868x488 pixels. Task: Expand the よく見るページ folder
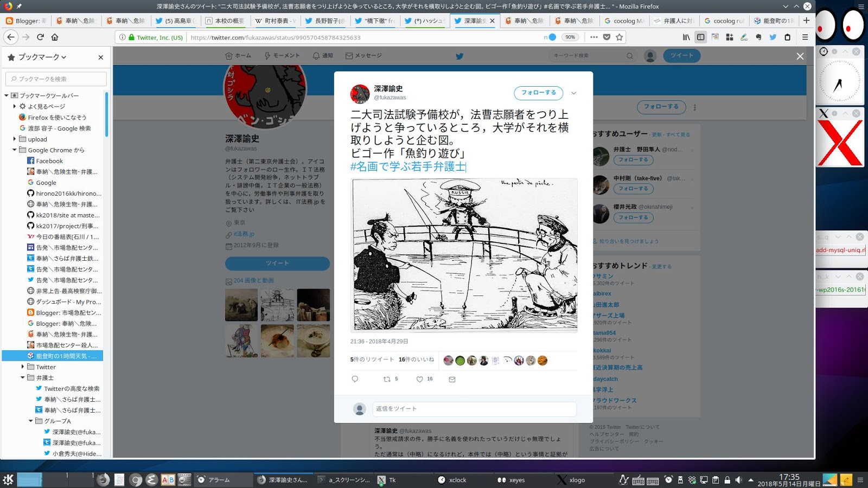pos(15,106)
